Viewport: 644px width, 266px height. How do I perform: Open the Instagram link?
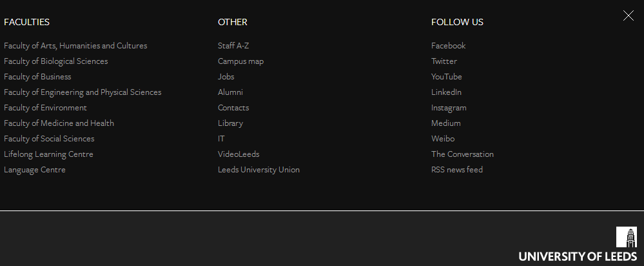click(x=449, y=108)
